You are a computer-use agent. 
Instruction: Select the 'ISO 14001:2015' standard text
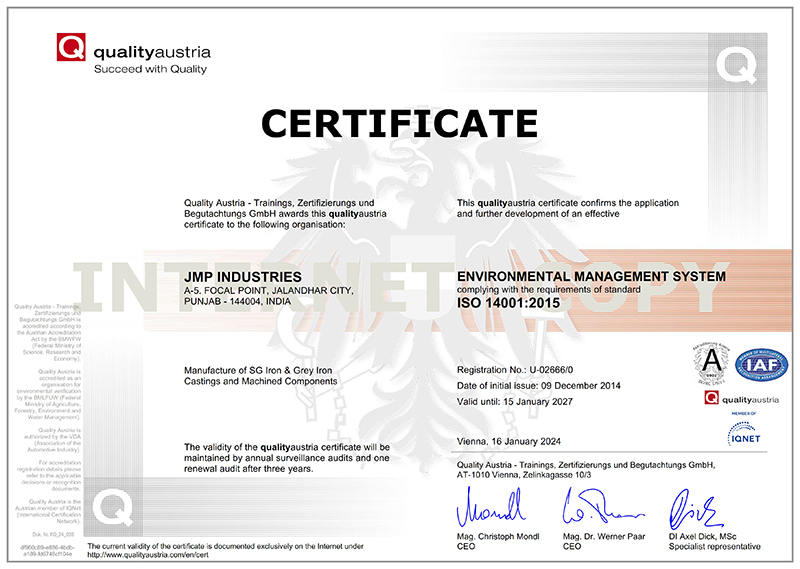coord(509,303)
